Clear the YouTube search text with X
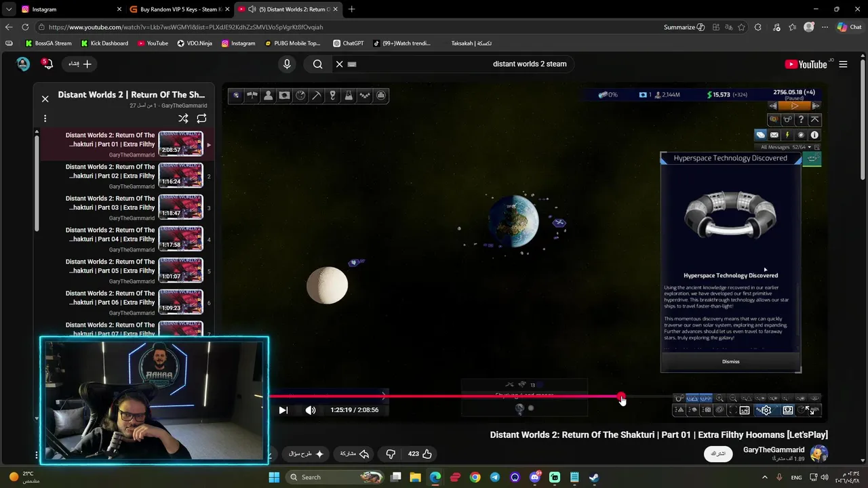The height and width of the screenshot is (488, 868). coord(340,64)
